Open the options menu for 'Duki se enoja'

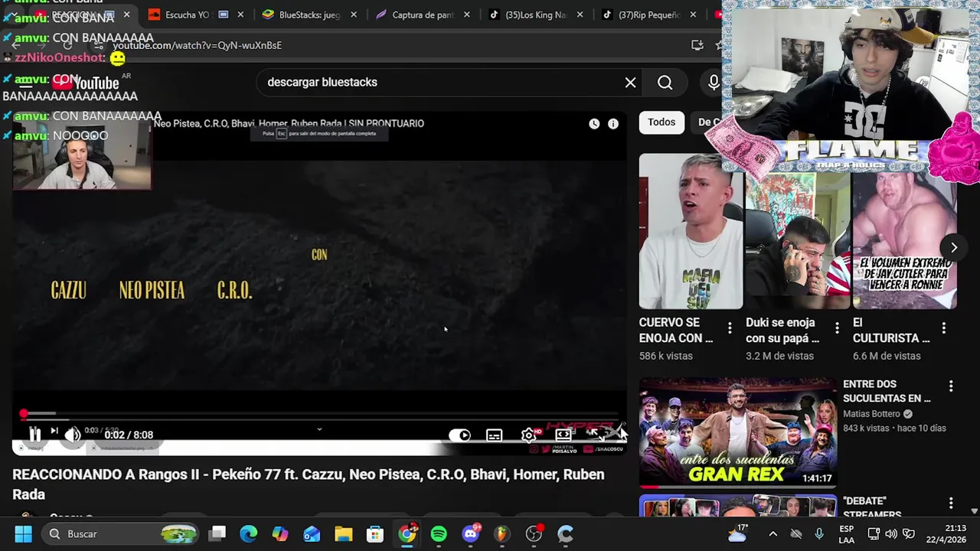[837, 328]
